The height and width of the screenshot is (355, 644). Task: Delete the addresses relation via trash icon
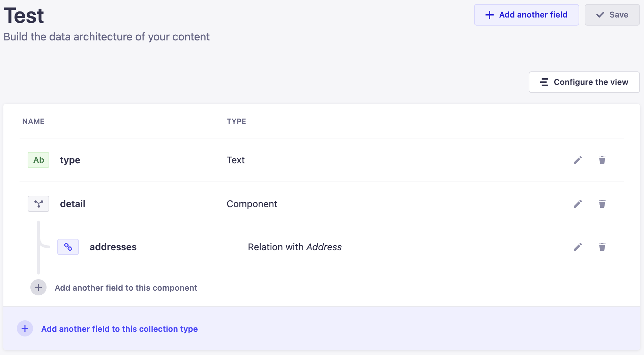tap(602, 247)
